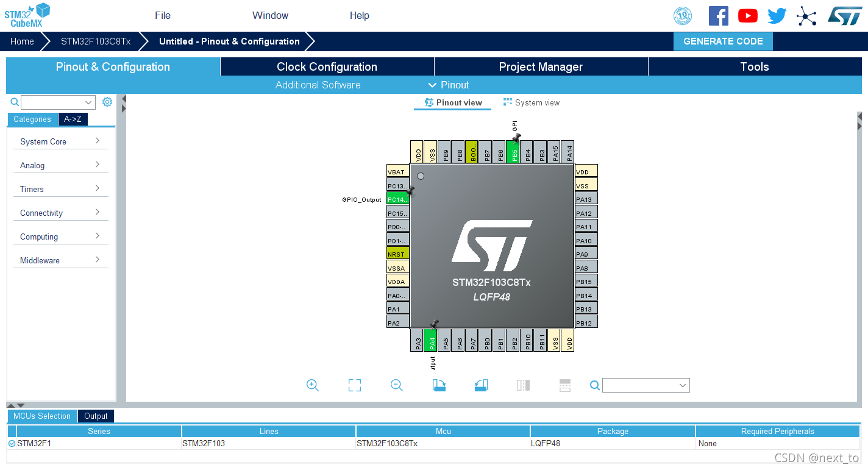Select the A->Z sorting tab
The image size is (868, 470).
pos(73,119)
